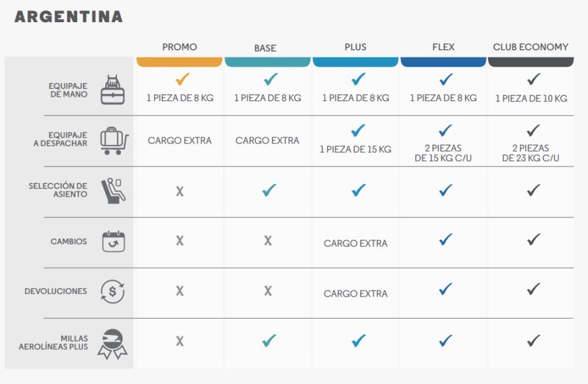Viewport: 588px width, 384px height.
Task: Click the dark blue FLEX color bar
Action: tap(443, 62)
